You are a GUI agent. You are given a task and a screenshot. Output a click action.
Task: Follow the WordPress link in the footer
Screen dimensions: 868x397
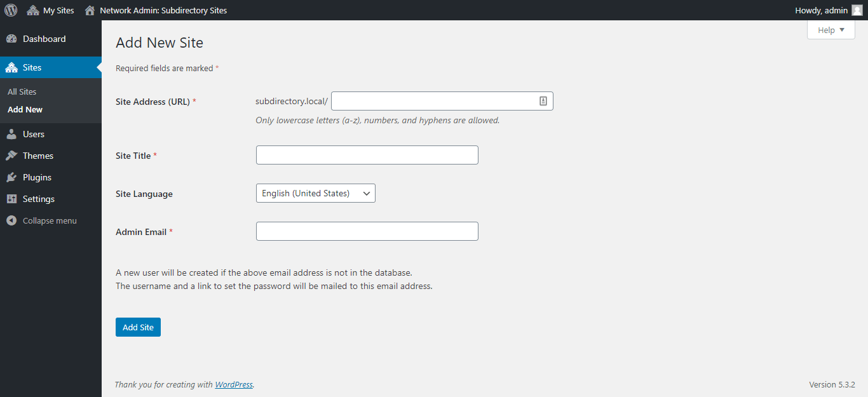234,384
